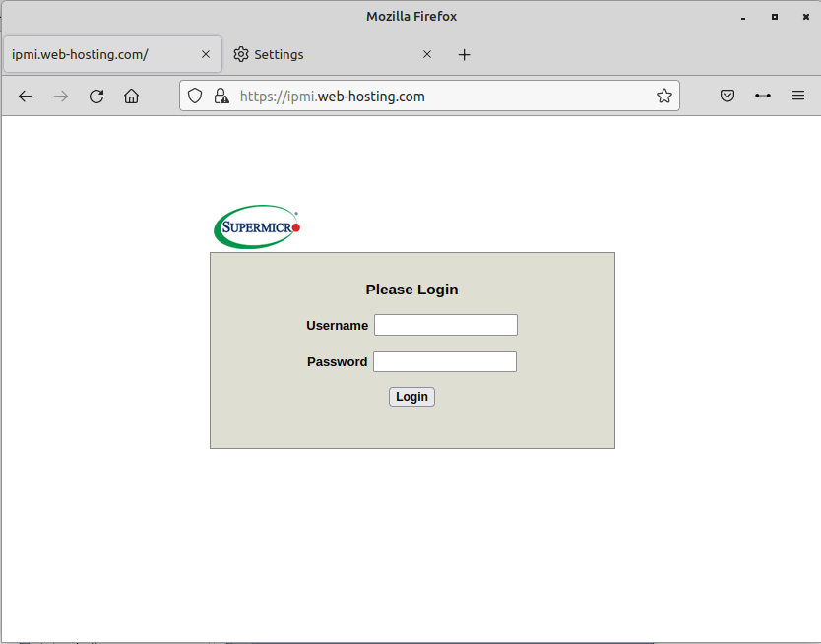This screenshot has height=644, width=821.
Task: Click the Please Login heading
Action: click(x=411, y=290)
